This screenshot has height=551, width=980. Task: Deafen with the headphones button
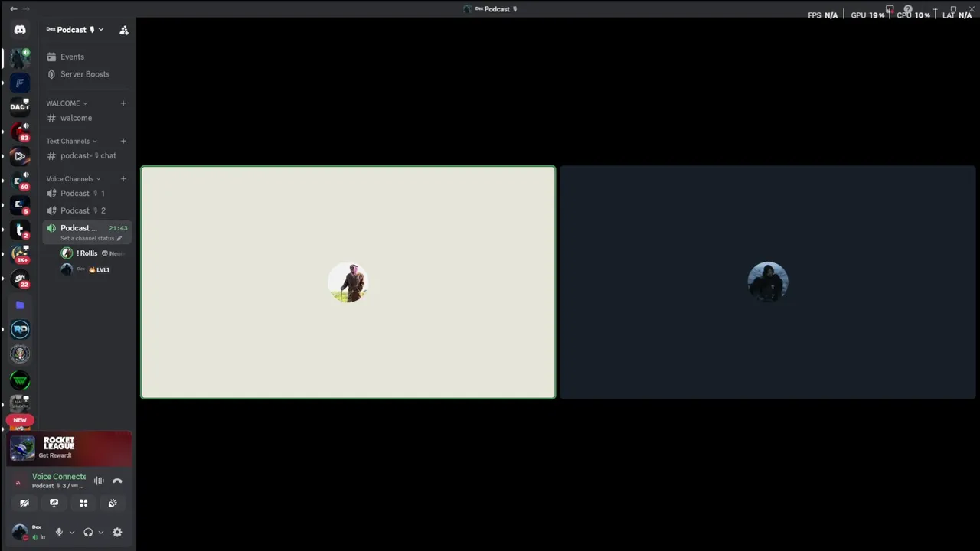[88, 532]
